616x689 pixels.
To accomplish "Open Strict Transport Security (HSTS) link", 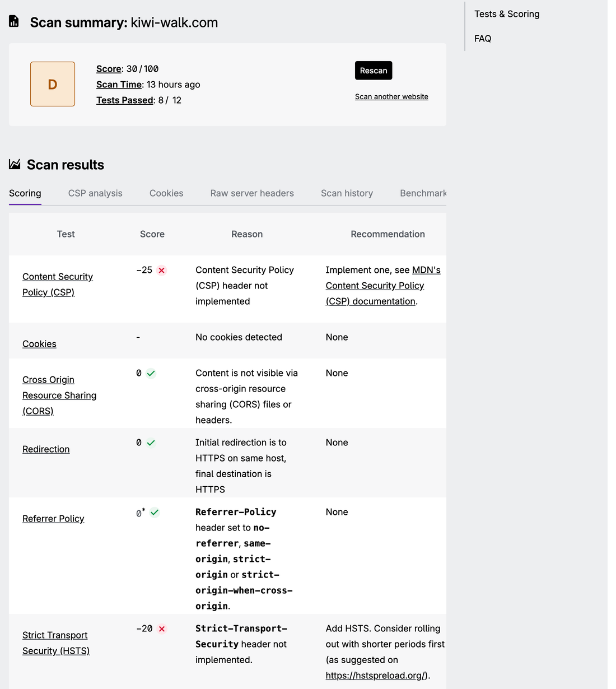I will coord(56,643).
